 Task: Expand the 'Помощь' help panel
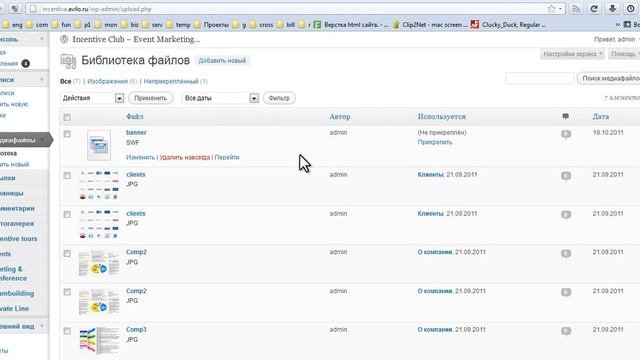(x=624, y=54)
